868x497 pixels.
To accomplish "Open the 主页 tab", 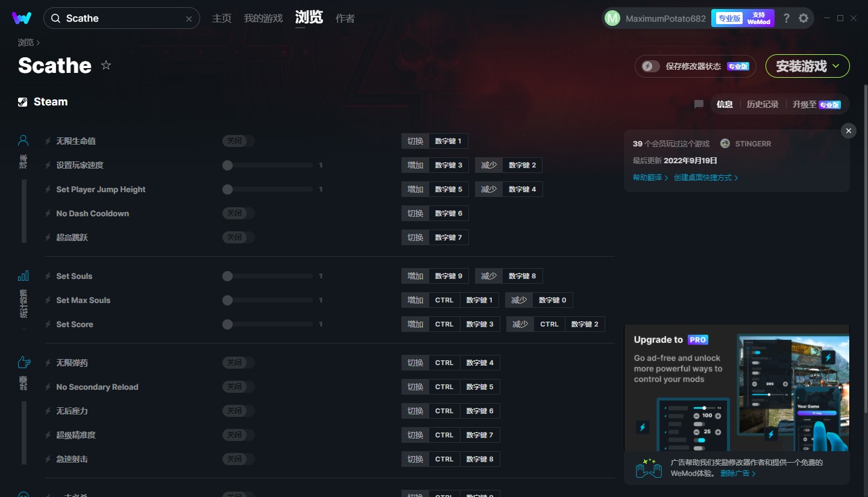I will pyautogui.click(x=222, y=19).
